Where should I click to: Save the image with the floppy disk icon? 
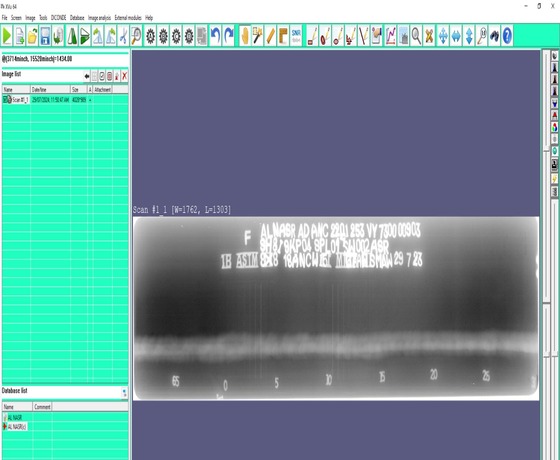(x=45, y=36)
